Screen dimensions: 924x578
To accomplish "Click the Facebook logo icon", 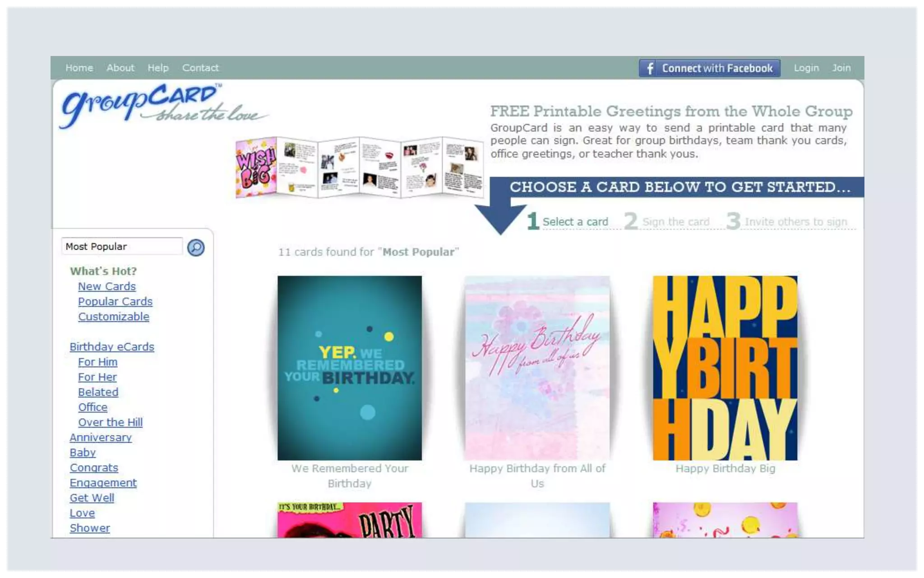I will (650, 68).
